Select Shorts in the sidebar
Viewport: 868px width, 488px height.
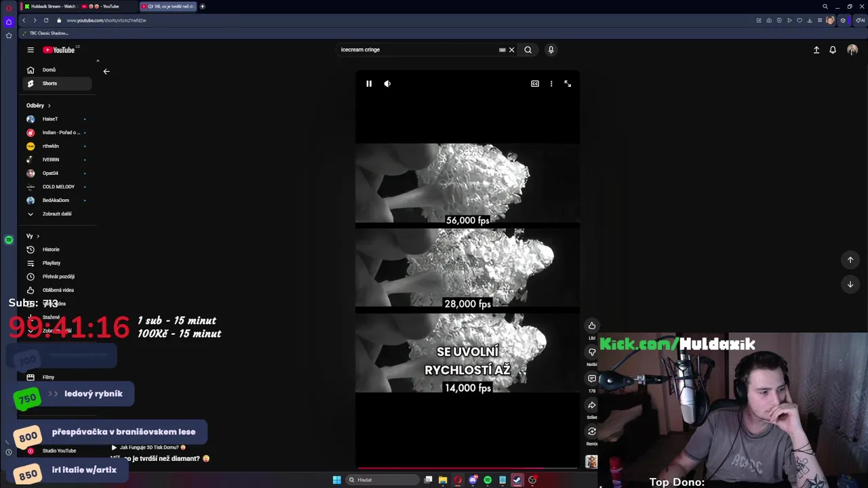pyautogui.click(x=57, y=83)
